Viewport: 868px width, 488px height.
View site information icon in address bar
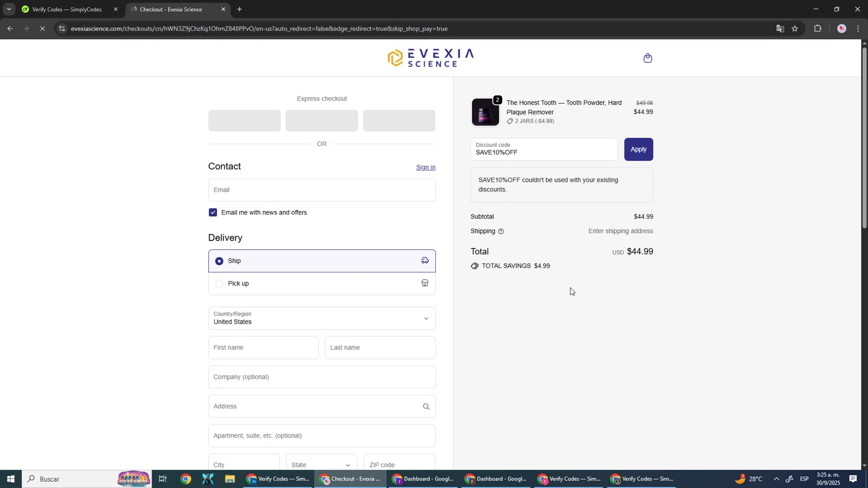coord(62,28)
